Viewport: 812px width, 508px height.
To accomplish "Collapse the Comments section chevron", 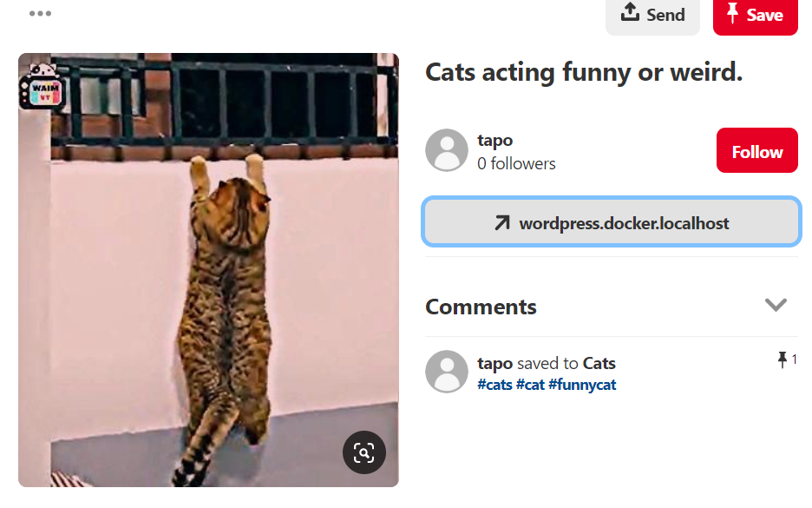I will tap(776, 305).
